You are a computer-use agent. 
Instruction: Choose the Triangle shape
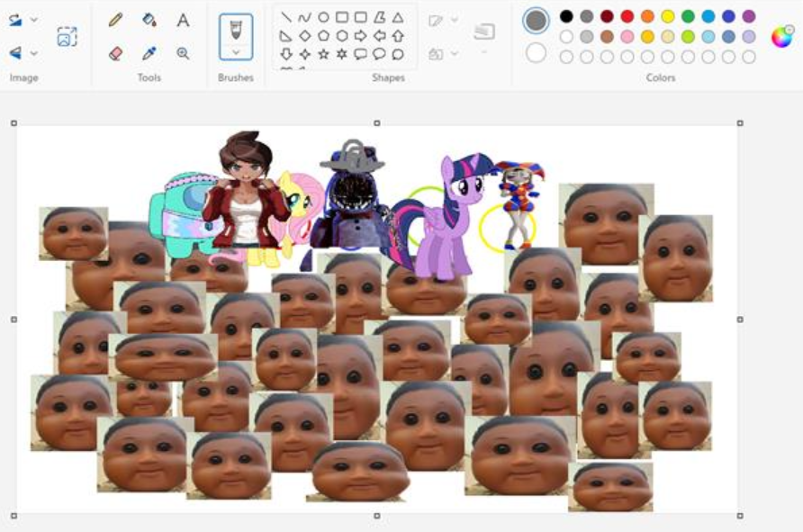(398, 18)
